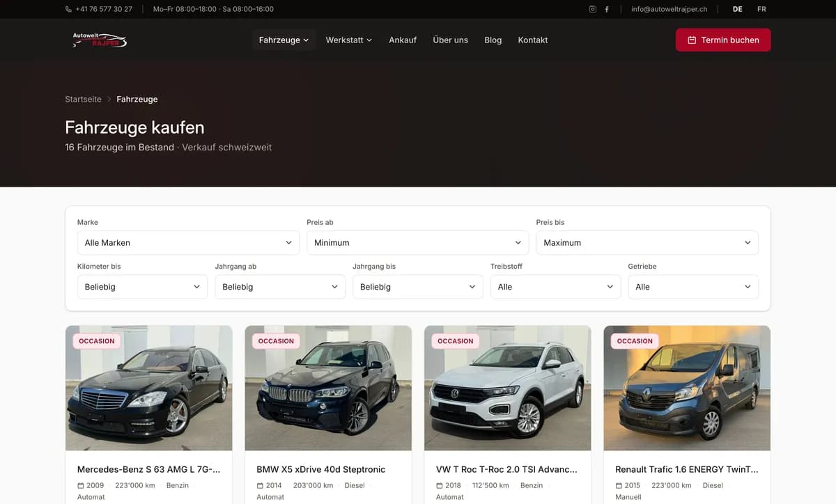Open the BMW X5 photo
Image resolution: width=836 pixels, height=504 pixels.
[328, 388]
